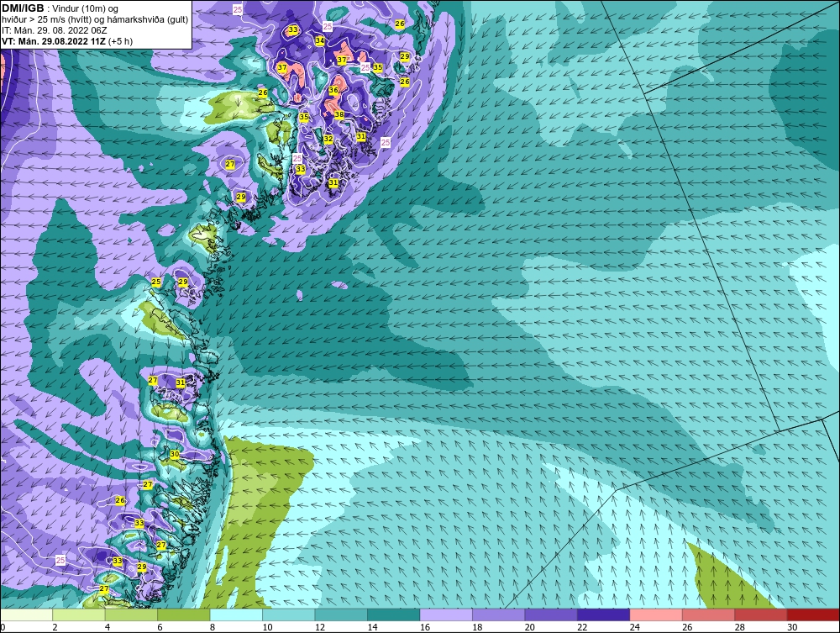Click the legend scale label "4"
Screen dimensions: 840x633
[x=108, y=627]
